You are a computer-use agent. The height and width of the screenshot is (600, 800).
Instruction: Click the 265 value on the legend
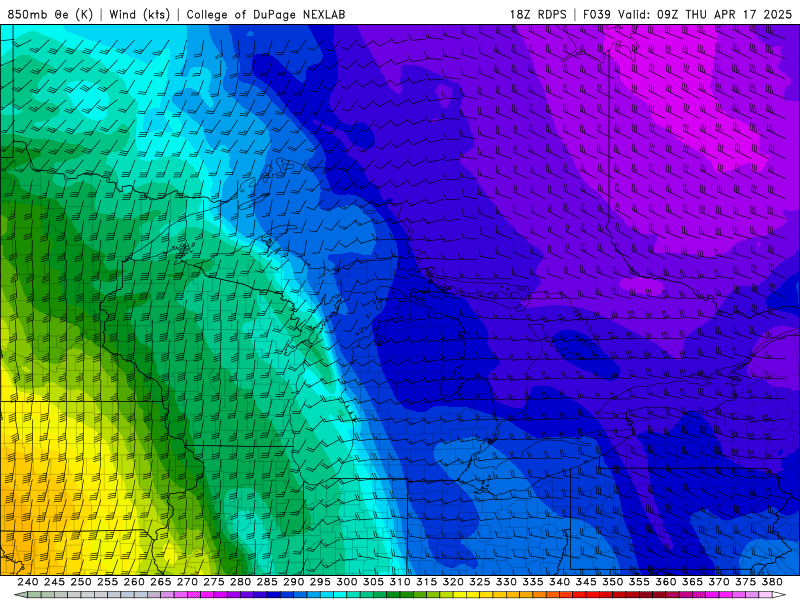point(160,582)
